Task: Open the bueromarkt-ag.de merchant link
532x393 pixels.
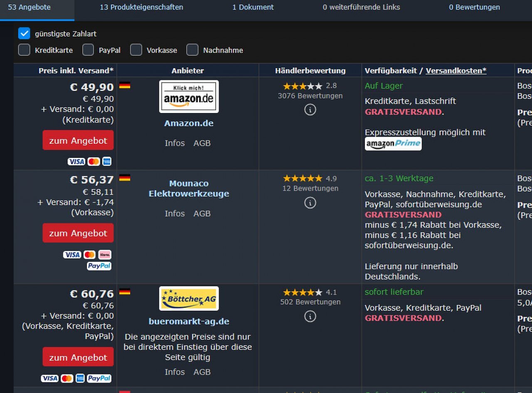Action: pyautogui.click(x=189, y=322)
